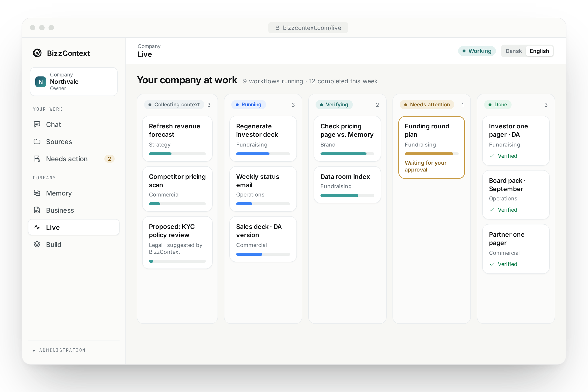Click the Done column label

click(498, 105)
